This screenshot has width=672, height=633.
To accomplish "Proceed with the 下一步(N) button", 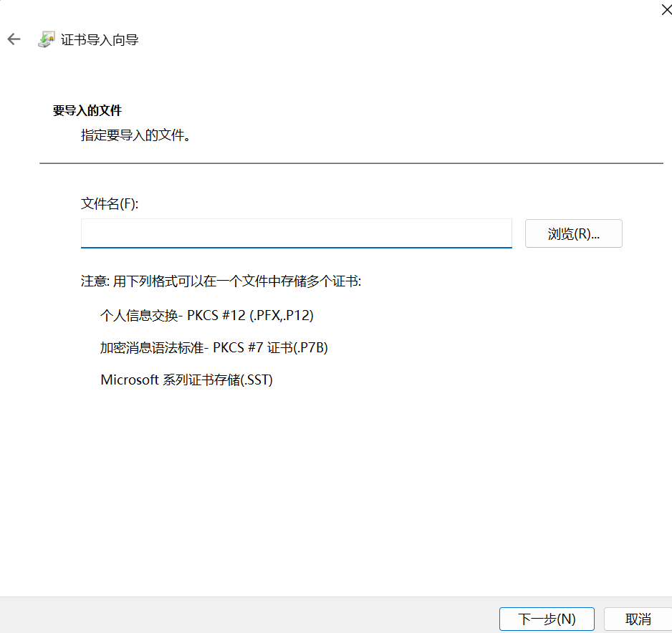I will pyautogui.click(x=547, y=619).
